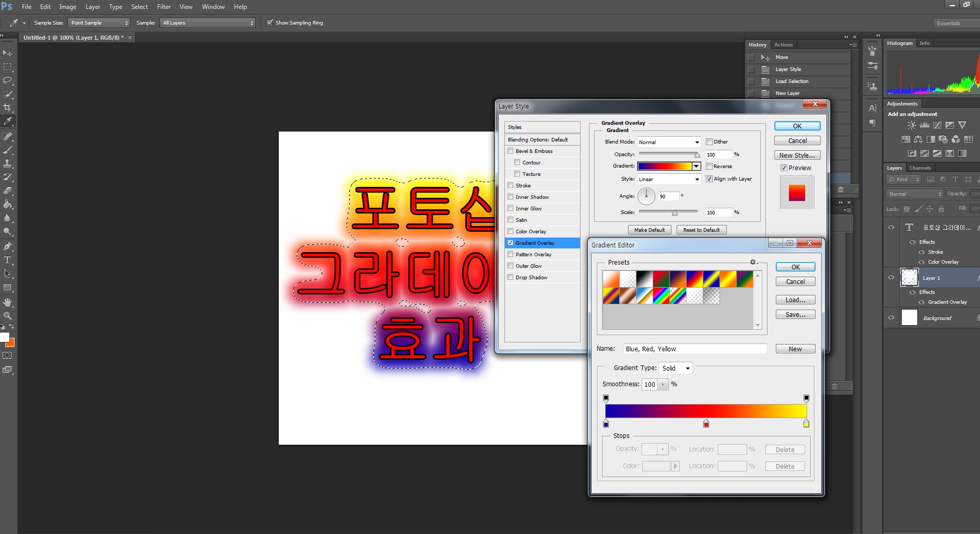Select the Horizontal Type tool
This screenshot has width=980, height=534.
click(7, 260)
